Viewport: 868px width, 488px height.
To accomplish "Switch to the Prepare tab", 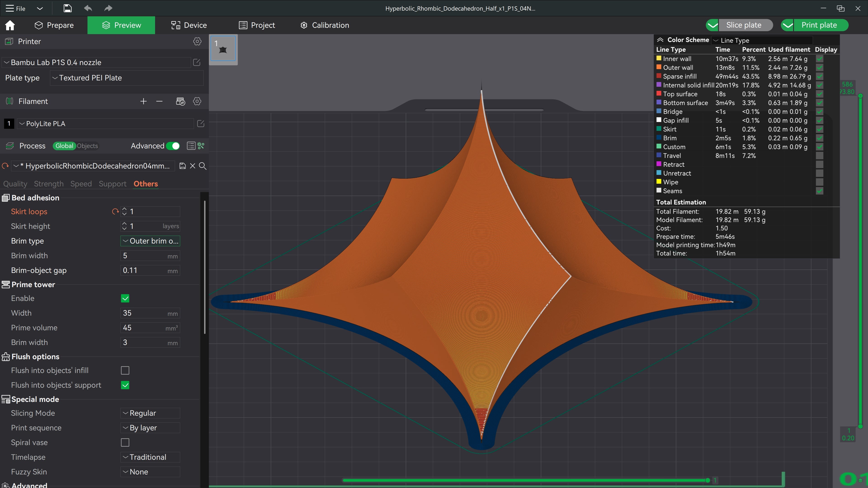I will tap(54, 25).
